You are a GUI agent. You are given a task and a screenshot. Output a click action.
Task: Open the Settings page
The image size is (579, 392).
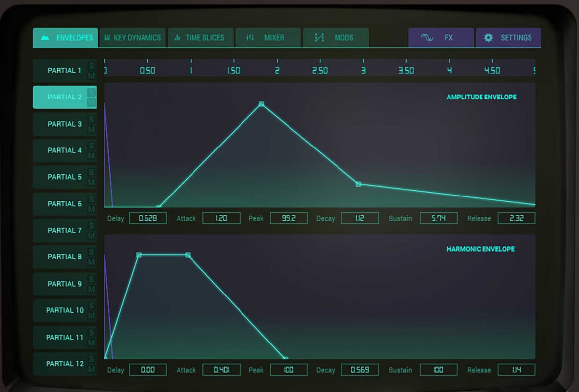coord(508,37)
